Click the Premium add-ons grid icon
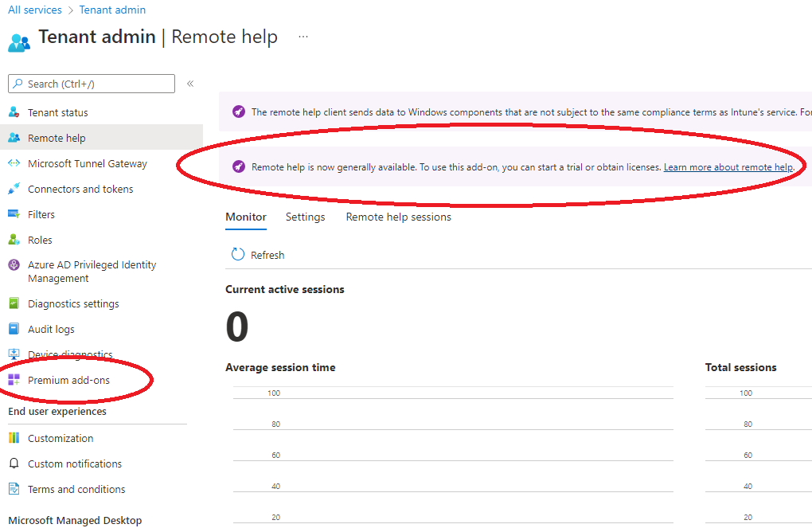The height and width of the screenshot is (532, 812). tap(14, 380)
